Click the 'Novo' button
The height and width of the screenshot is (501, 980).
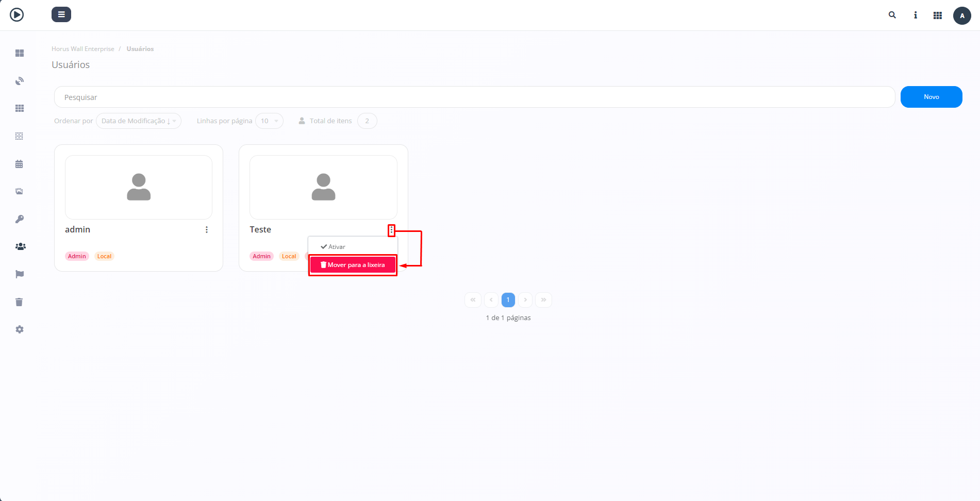(x=931, y=97)
